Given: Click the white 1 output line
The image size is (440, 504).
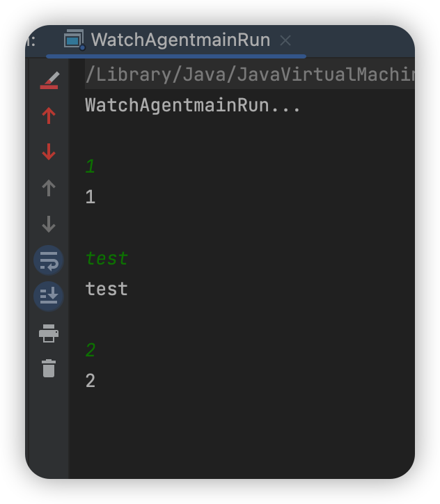Looking at the screenshot, I should 91,197.
